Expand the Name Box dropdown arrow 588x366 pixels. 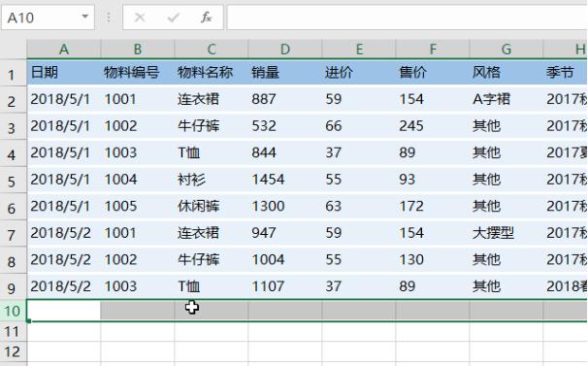tap(85, 17)
